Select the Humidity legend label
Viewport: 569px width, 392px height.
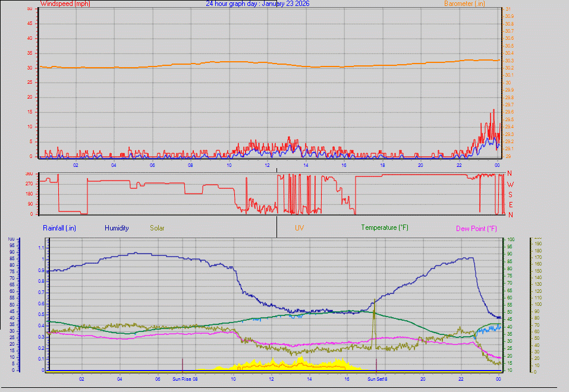tap(117, 227)
